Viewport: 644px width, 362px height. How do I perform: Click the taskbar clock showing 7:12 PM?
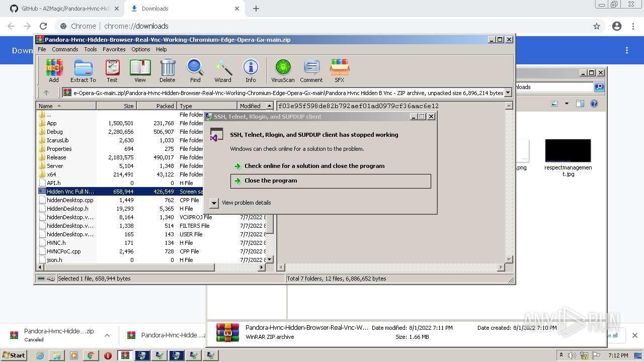pos(618,355)
